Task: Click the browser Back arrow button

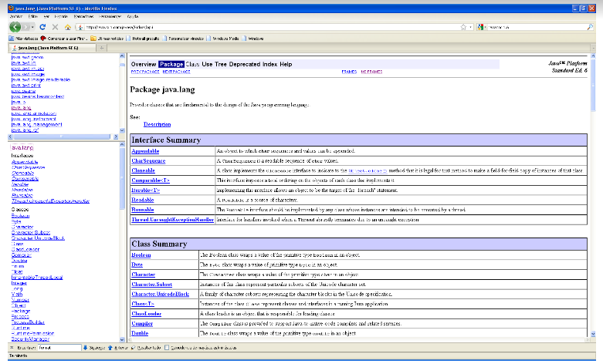Action: 13,26
